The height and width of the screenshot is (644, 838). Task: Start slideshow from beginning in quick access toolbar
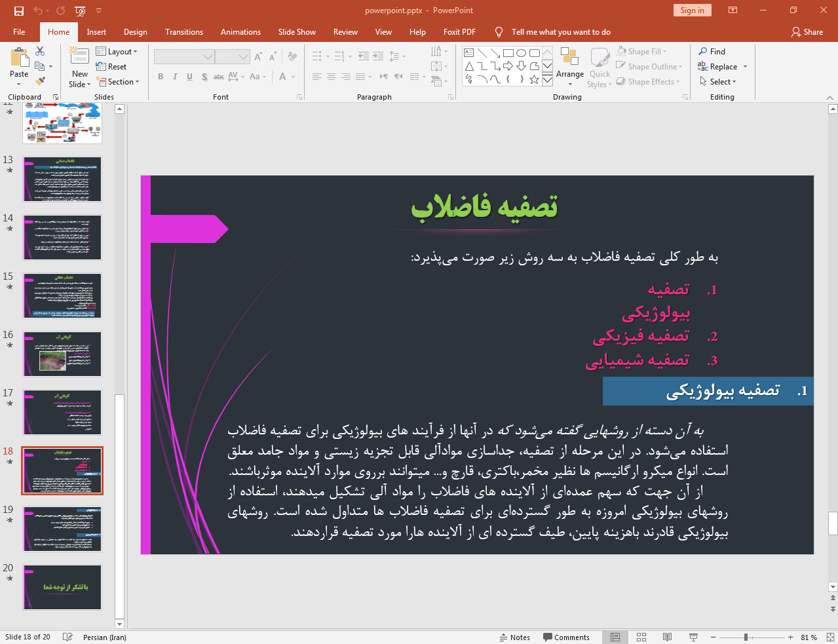click(x=80, y=10)
